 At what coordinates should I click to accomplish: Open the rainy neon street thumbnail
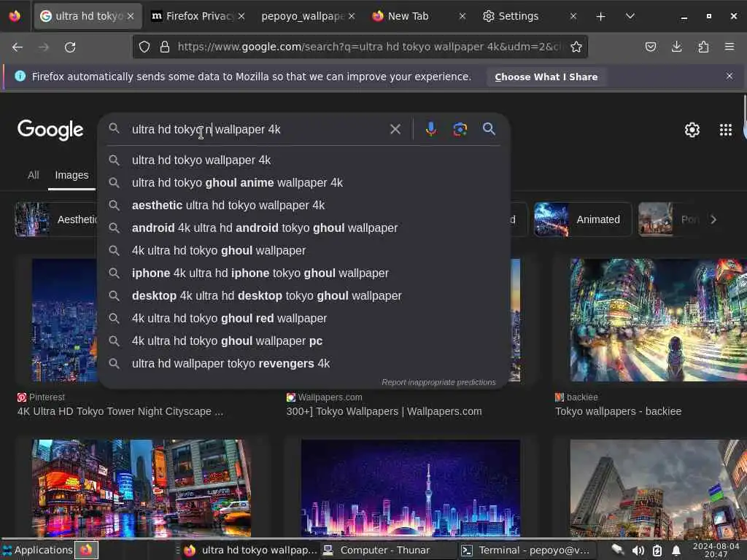142,488
